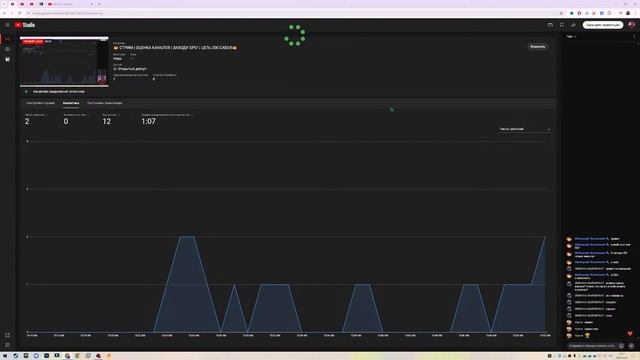The width and height of the screenshot is (640, 360).
Task: Open the analytics bars icon in top bar
Action: point(573,25)
